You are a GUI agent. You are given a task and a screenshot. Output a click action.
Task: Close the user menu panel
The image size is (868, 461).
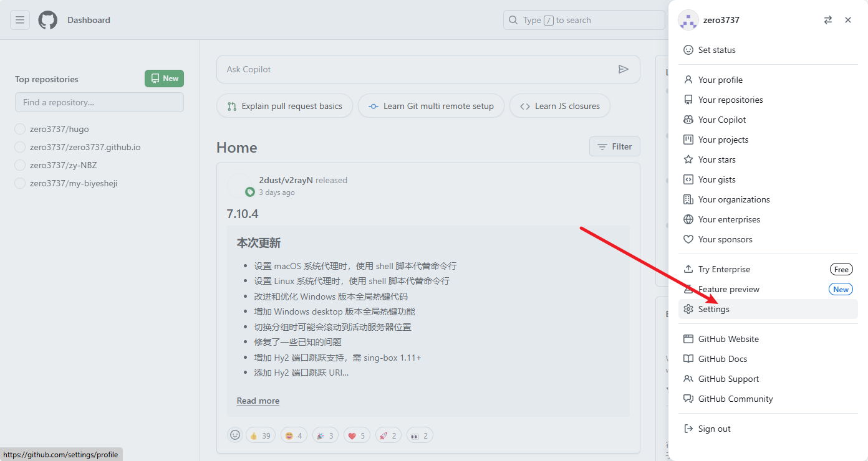pyautogui.click(x=848, y=20)
